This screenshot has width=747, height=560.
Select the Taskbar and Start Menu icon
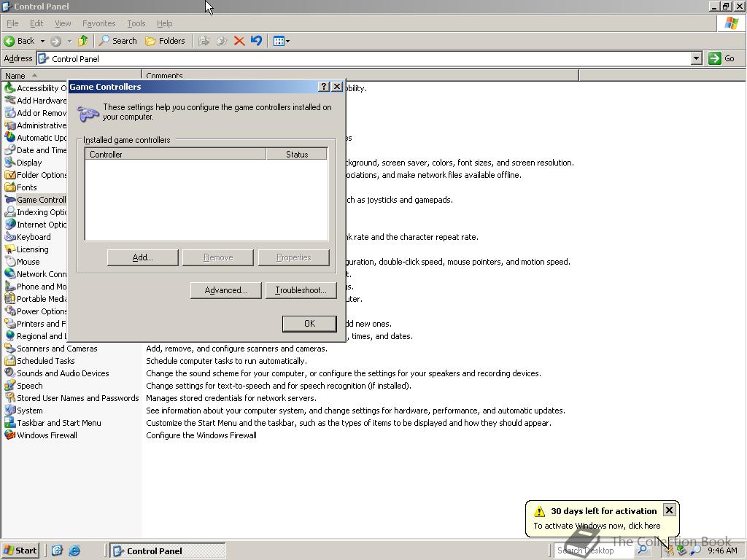(x=9, y=422)
